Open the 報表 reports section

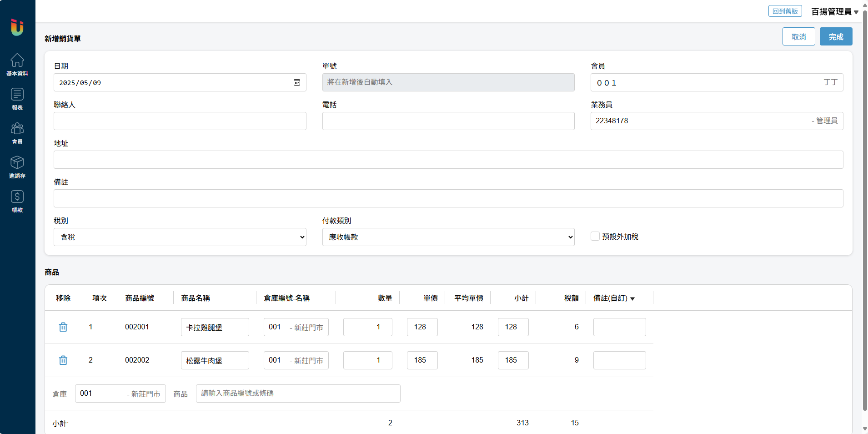(x=17, y=99)
